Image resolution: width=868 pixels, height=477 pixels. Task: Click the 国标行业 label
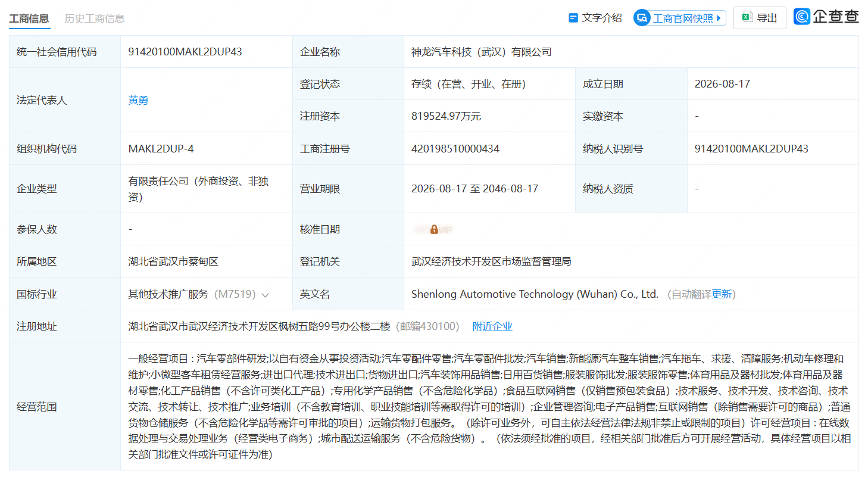click(37, 294)
